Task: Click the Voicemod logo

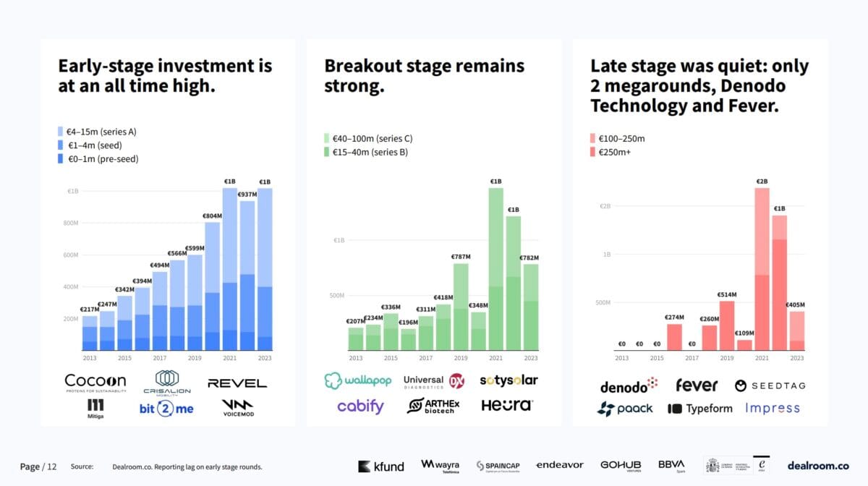Action: 239,409
